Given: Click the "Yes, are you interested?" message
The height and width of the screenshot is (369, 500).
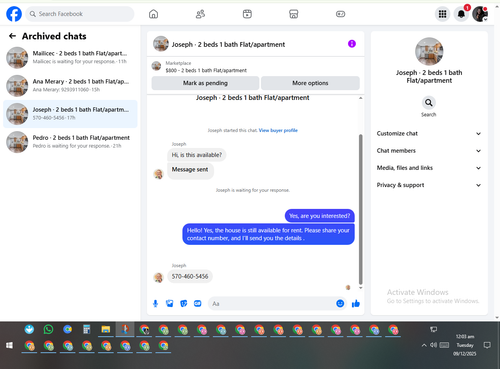Looking at the screenshot, I should (319, 216).
